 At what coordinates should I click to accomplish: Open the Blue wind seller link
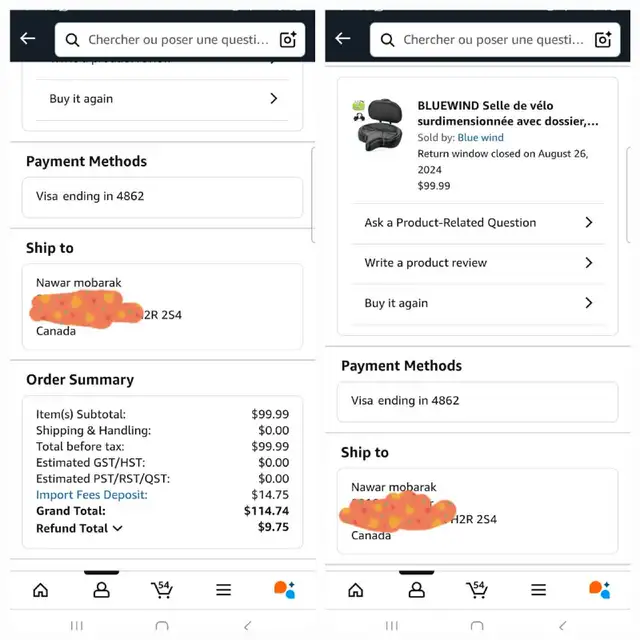(480, 138)
